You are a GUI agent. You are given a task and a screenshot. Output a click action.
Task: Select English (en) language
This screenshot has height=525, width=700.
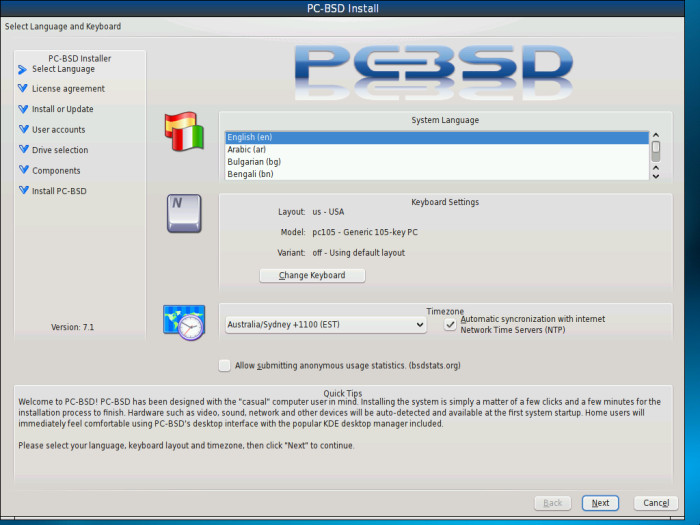point(437,137)
